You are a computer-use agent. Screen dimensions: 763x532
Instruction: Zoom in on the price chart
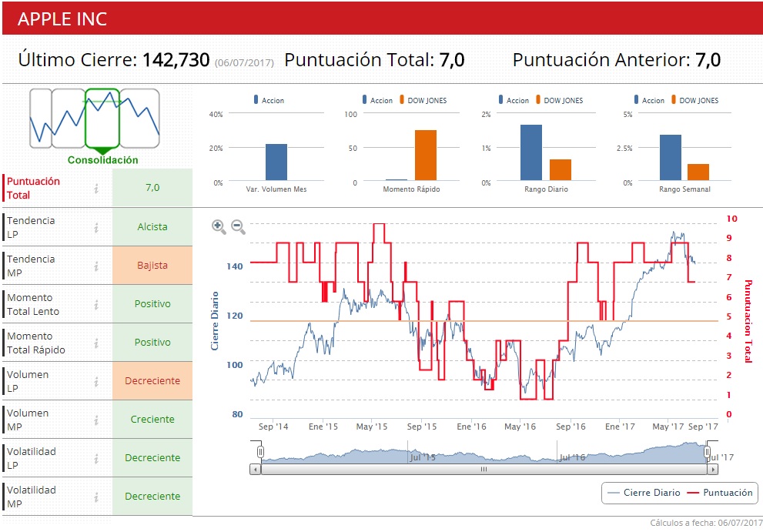click(219, 226)
